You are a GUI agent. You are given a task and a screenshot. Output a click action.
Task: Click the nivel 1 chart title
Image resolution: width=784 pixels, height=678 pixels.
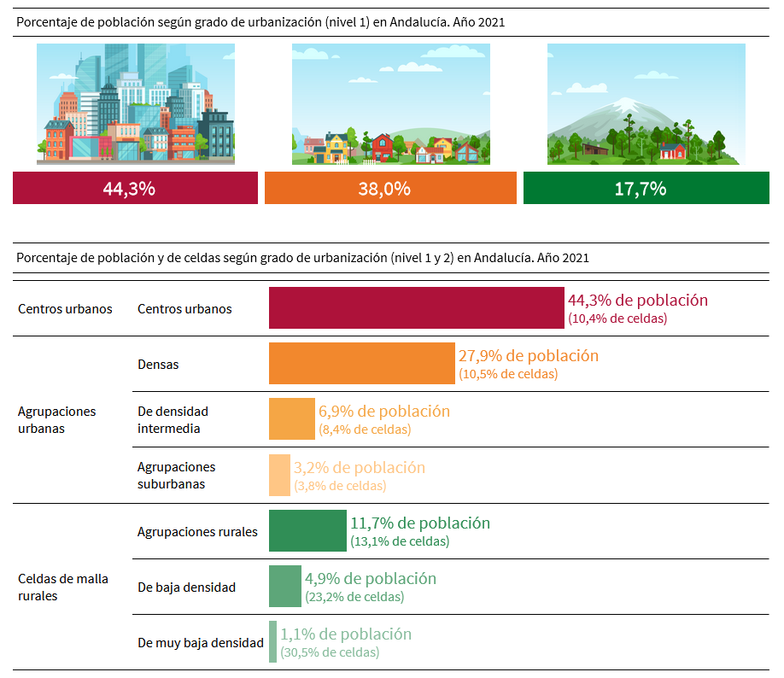[260, 22]
